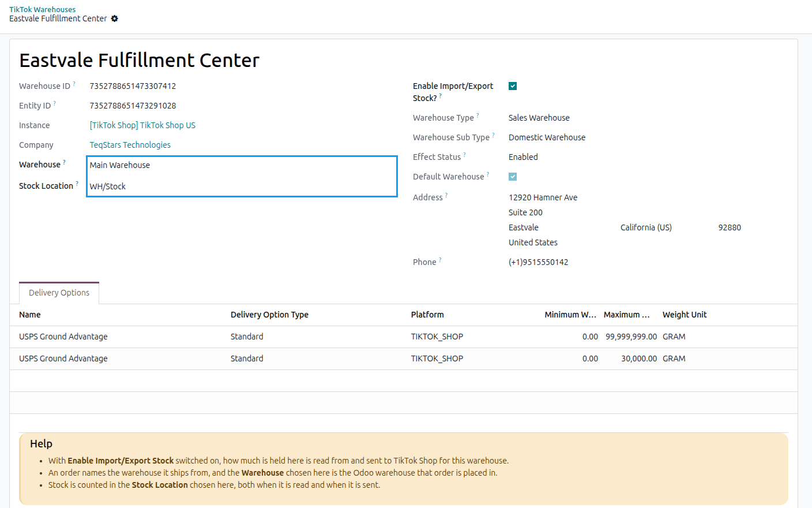Show the Phone field help tooltip

click(440, 260)
